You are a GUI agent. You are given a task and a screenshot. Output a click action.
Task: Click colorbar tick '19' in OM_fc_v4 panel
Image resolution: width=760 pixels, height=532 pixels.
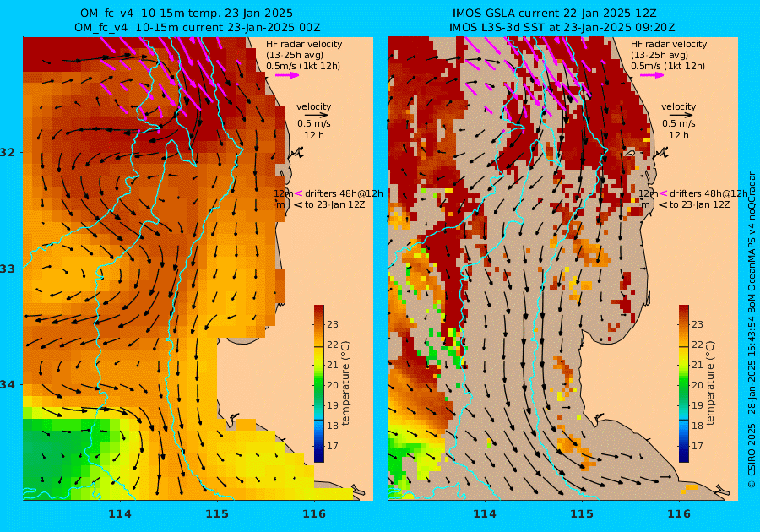[x=333, y=405]
